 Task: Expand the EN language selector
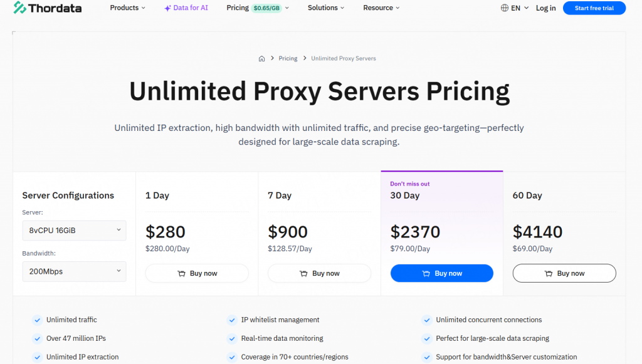click(515, 8)
